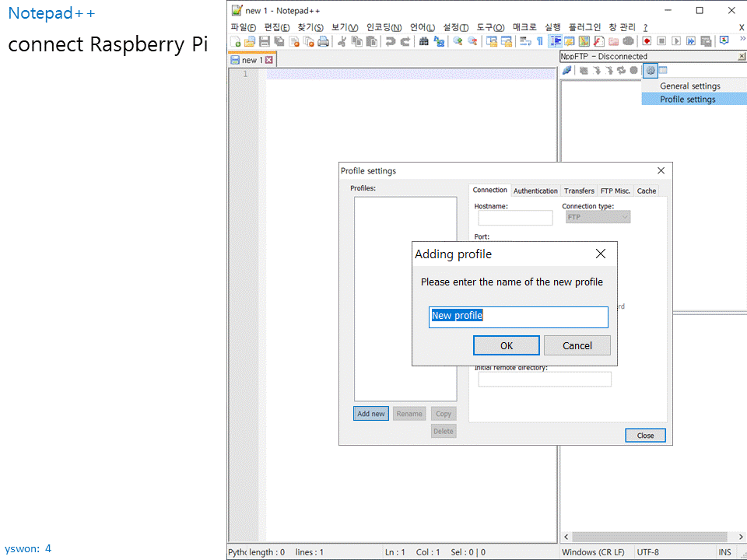Click the Save All toolbar icon

point(279,41)
